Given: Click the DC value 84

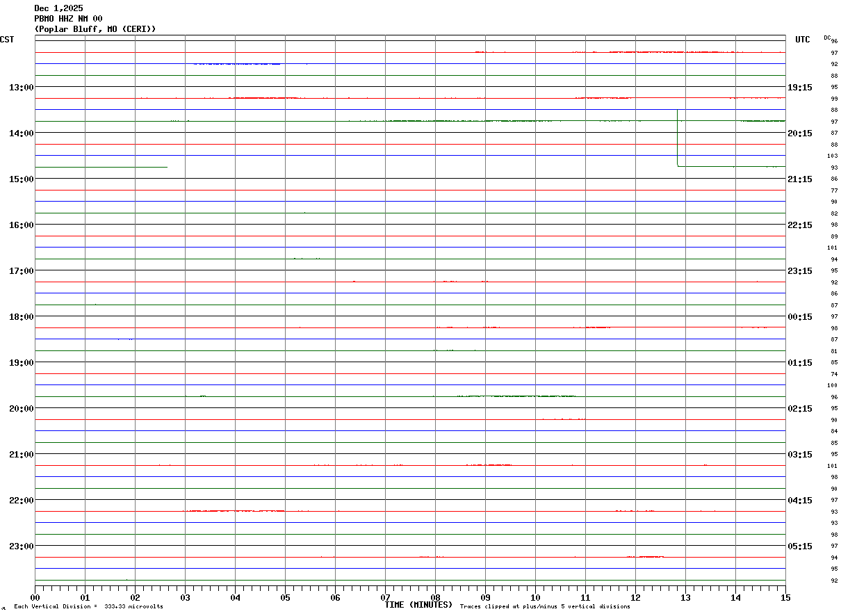Looking at the screenshot, I should click(834, 431).
